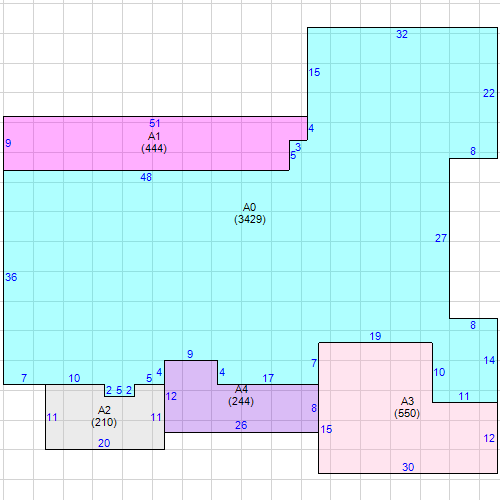Select the 9 dimension on A1's left wall

pos(8,143)
